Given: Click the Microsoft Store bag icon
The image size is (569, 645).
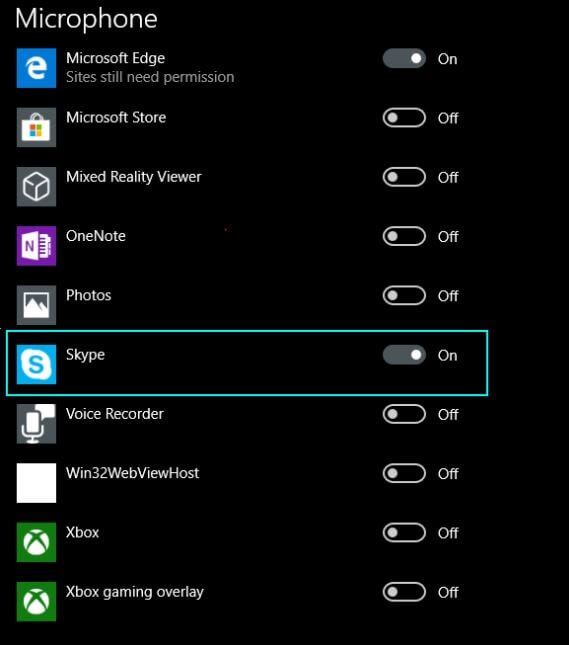Looking at the screenshot, I should click(x=36, y=127).
